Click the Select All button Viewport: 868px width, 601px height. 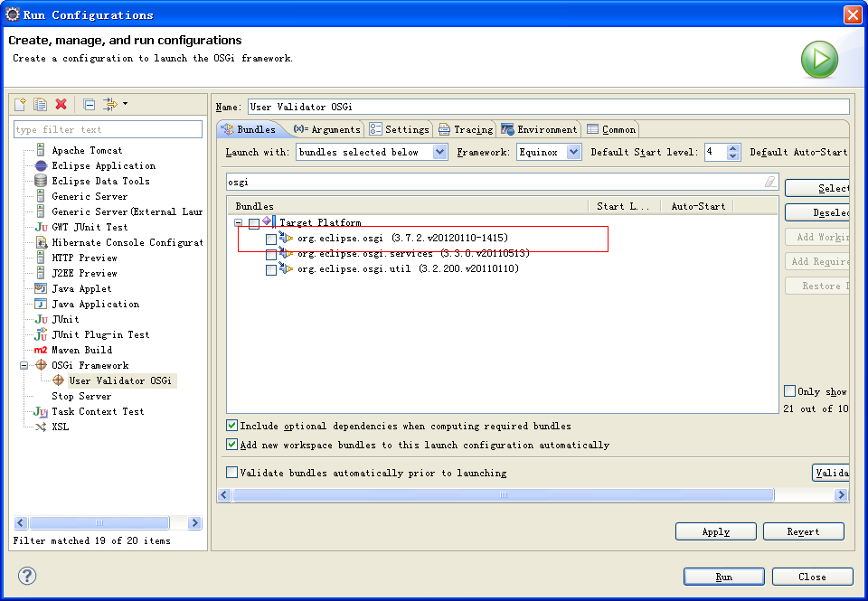pyautogui.click(x=817, y=188)
